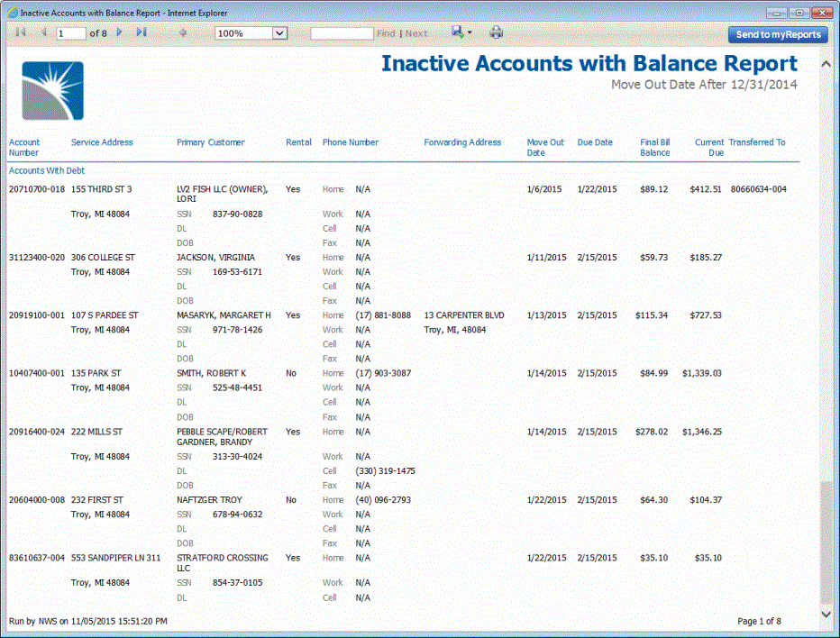840x638 pixels.
Task: Click the company sunburst logo
Action: pyautogui.click(x=52, y=90)
